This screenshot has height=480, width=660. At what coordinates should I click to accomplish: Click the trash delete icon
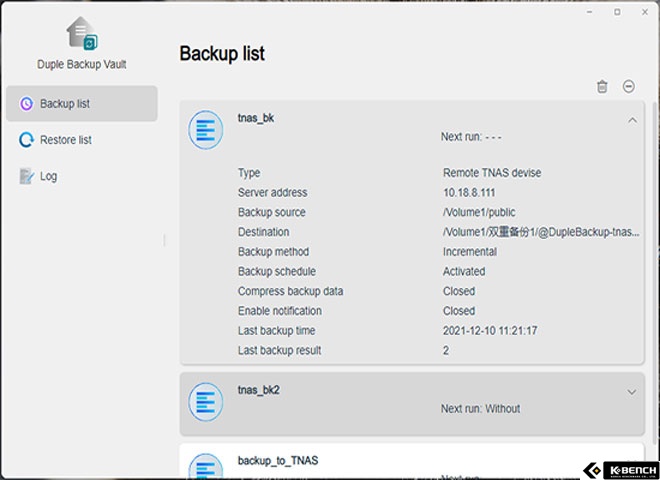pyautogui.click(x=602, y=87)
